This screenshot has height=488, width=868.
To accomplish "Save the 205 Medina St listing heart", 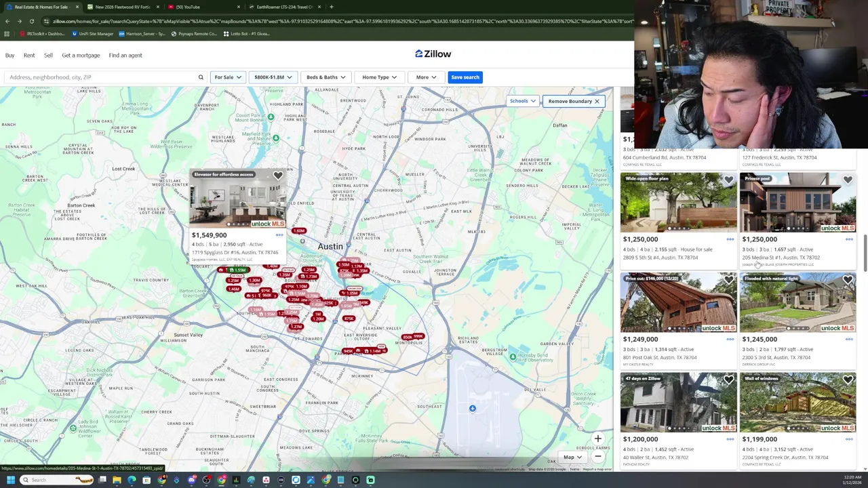I will 848,180.
